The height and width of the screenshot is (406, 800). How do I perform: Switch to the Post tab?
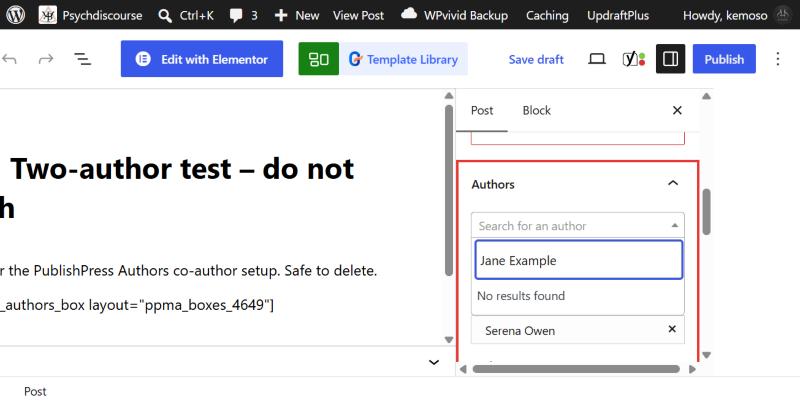tap(482, 111)
